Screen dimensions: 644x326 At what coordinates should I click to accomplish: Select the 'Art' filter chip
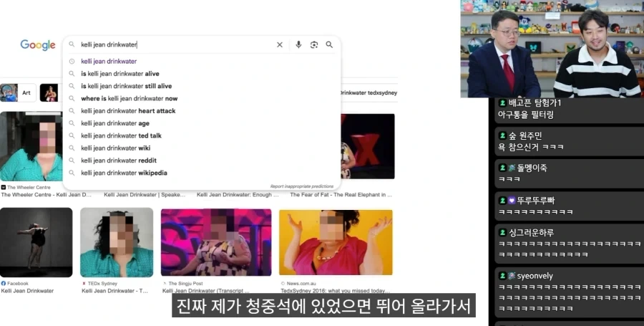tap(18, 92)
